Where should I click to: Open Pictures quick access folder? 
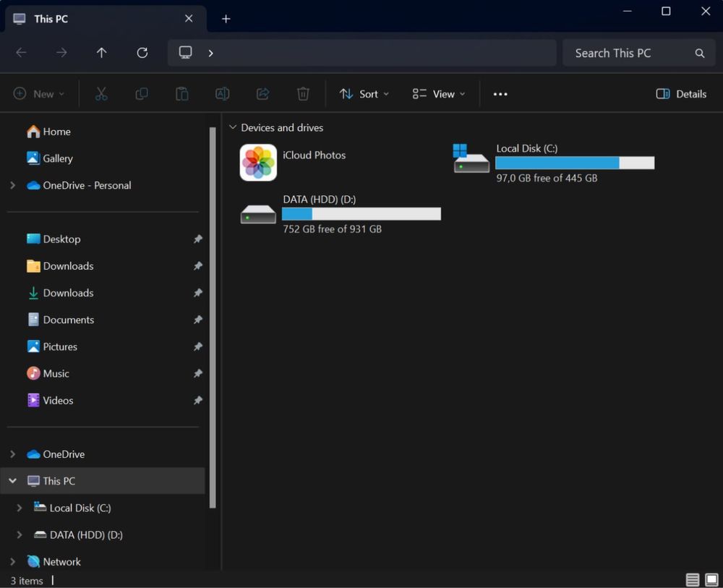[x=51, y=346]
